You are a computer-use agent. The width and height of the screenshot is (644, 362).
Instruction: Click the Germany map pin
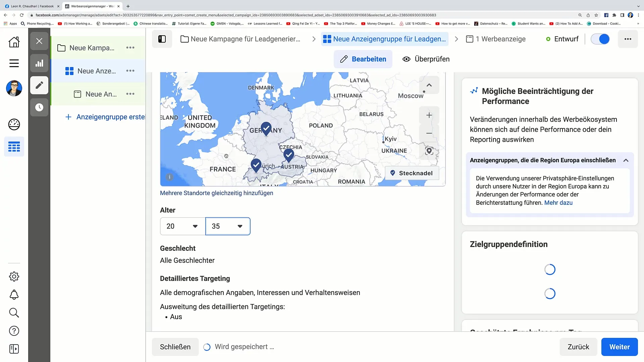(x=266, y=129)
